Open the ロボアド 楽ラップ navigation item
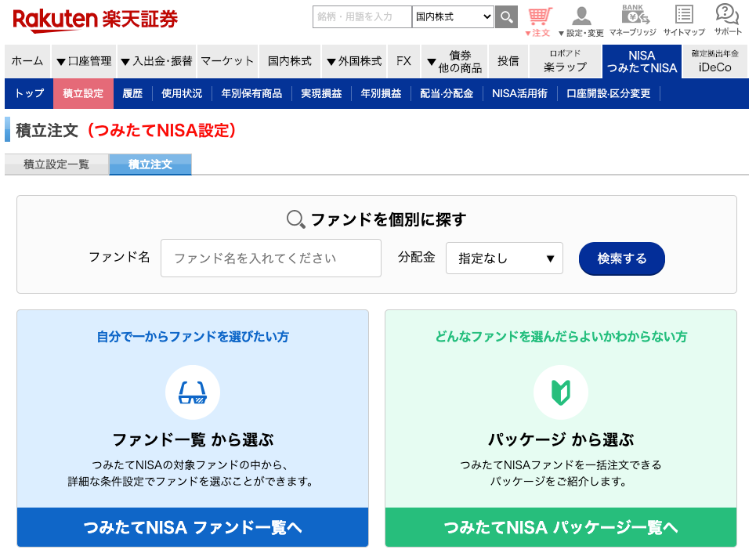Image resolution: width=756 pixels, height=553 pixels. (x=565, y=61)
